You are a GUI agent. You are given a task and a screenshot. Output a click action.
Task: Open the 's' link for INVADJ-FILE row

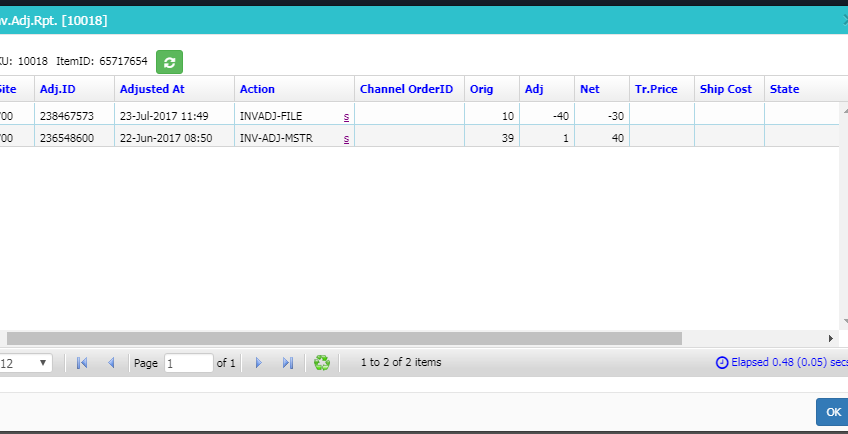[x=346, y=116]
